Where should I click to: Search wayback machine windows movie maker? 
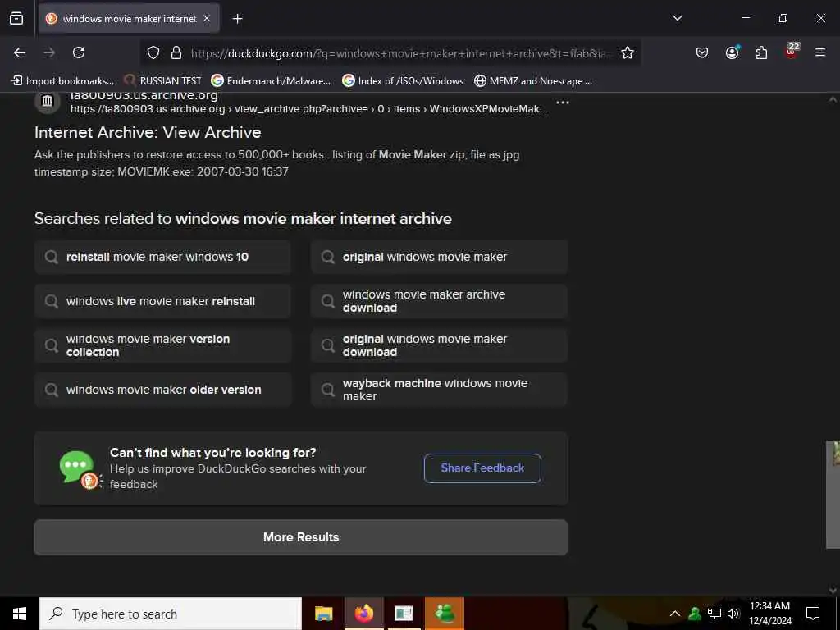point(440,390)
